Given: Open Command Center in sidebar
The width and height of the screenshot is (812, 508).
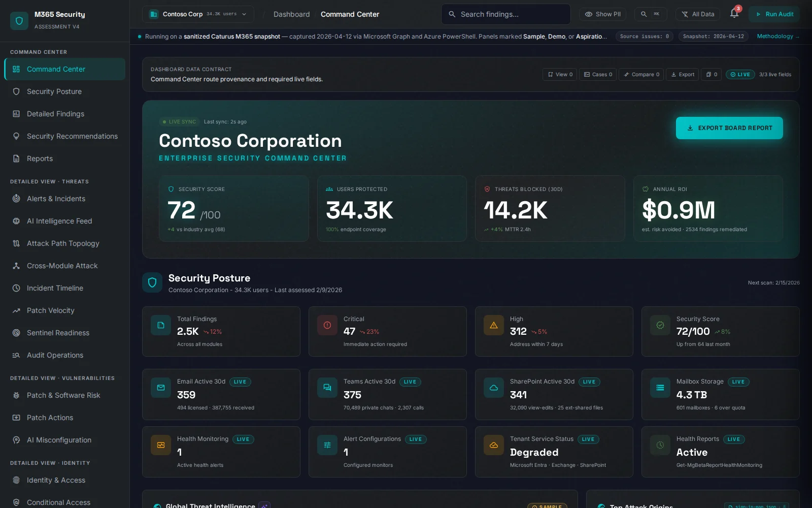Looking at the screenshot, I should coord(64,69).
